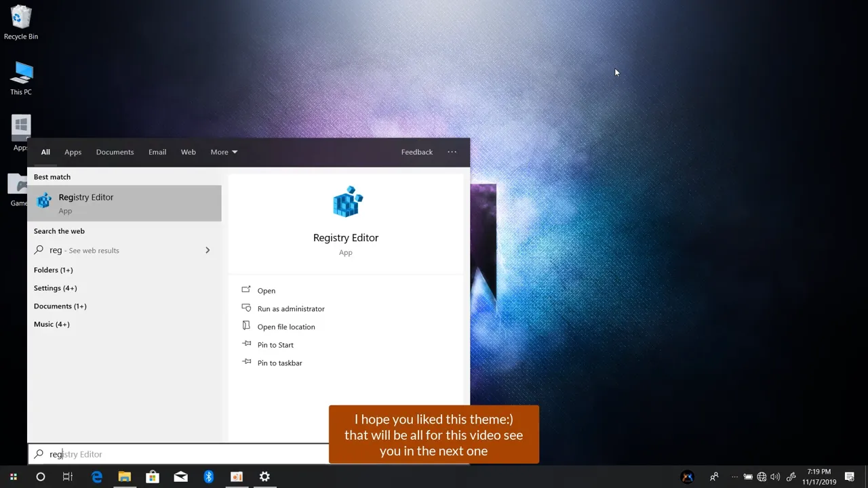The height and width of the screenshot is (488, 868).
Task: Open the volume speaker tray icon
Action: tap(775, 477)
